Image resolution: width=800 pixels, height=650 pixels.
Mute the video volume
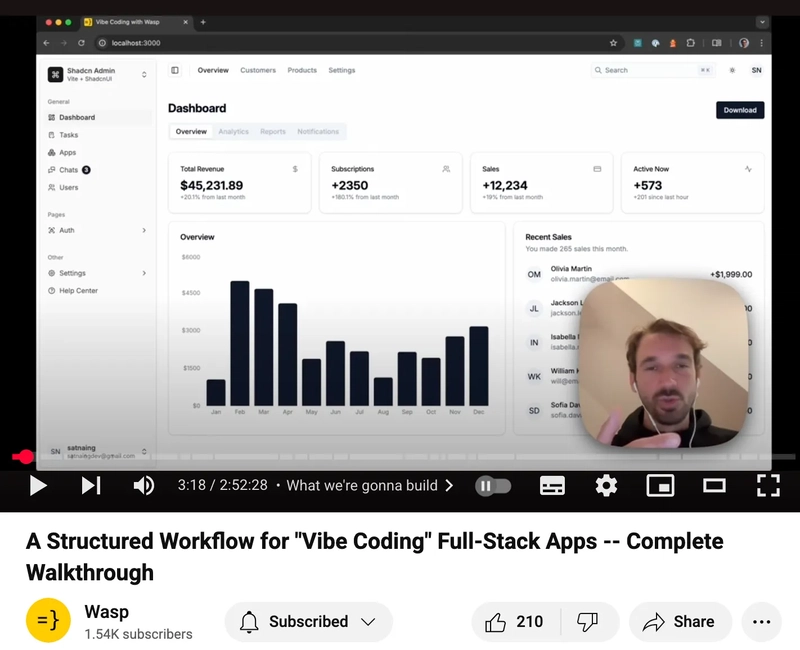tap(144, 485)
